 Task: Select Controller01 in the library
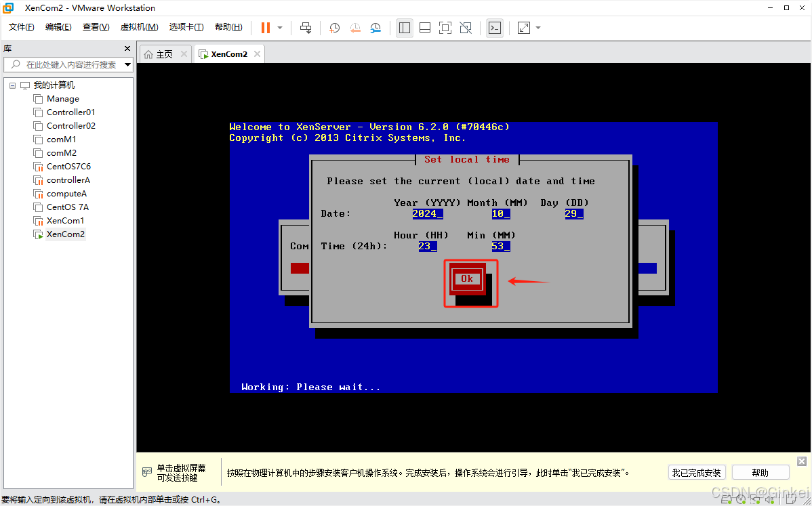coord(71,112)
